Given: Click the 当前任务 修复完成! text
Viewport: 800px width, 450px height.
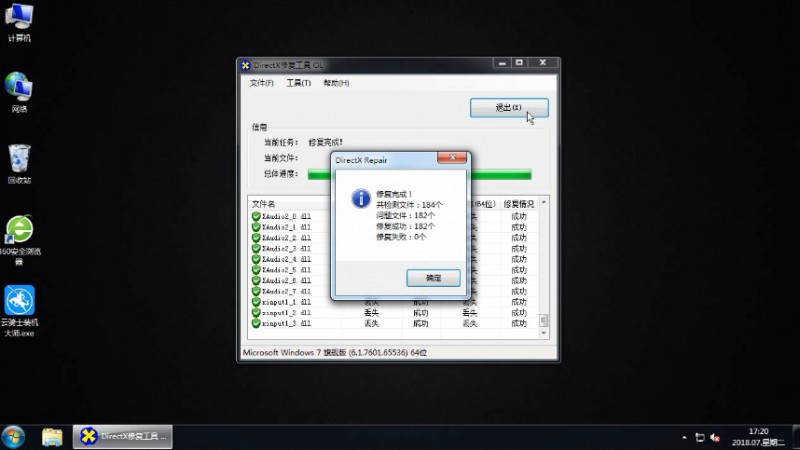Looking at the screenshot, I should coord(303,142).
